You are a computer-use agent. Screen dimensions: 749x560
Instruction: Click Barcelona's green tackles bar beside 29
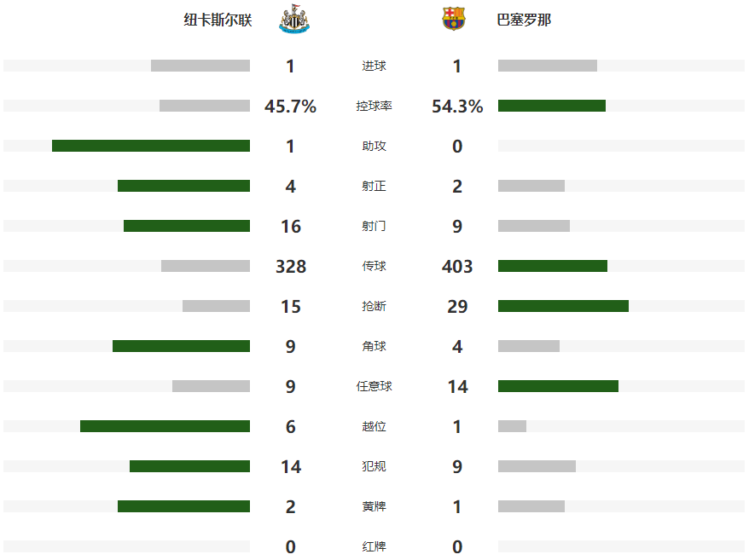pyautogui.click(x=563, y=306)
